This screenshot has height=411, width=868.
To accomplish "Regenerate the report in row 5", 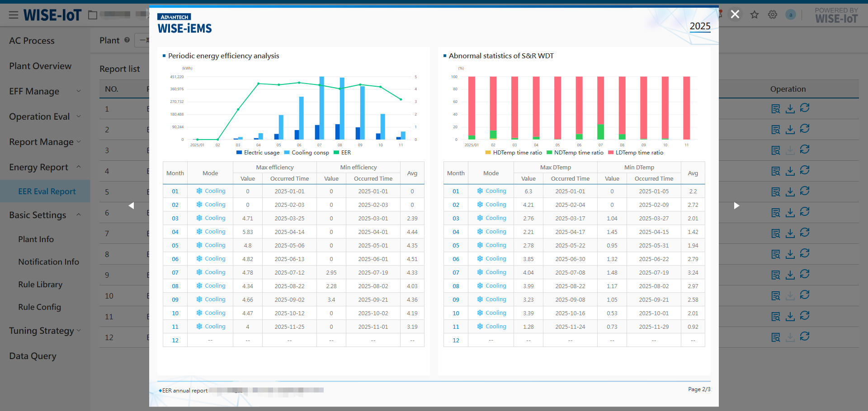I will click(x=804, y=191).
